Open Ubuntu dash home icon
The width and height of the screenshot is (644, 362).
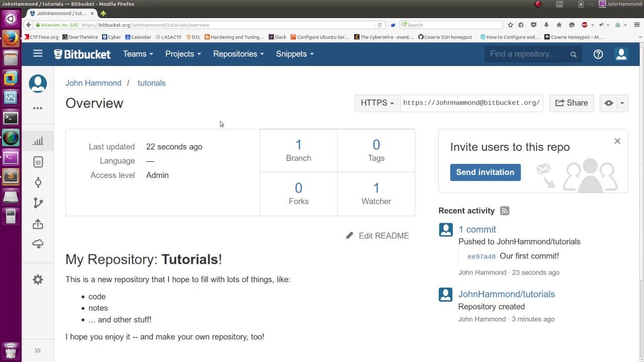[11, 19]
